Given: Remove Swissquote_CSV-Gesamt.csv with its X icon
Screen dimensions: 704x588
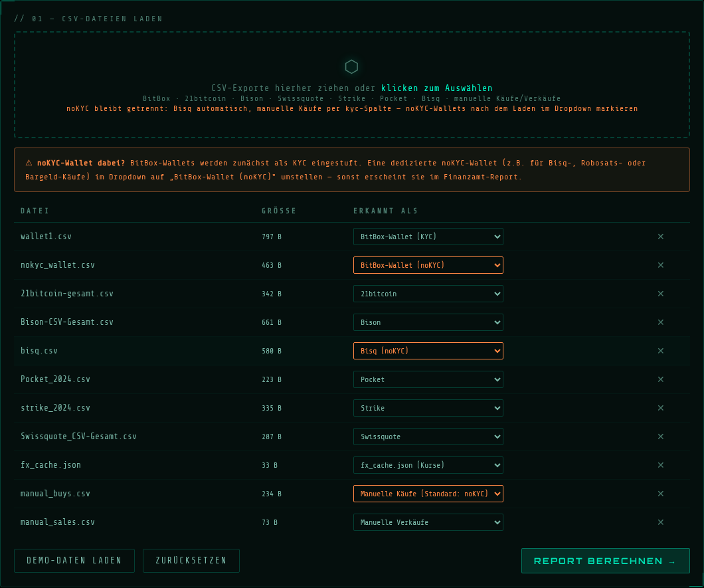Looking at the screenshot, I should coord(660,436).
